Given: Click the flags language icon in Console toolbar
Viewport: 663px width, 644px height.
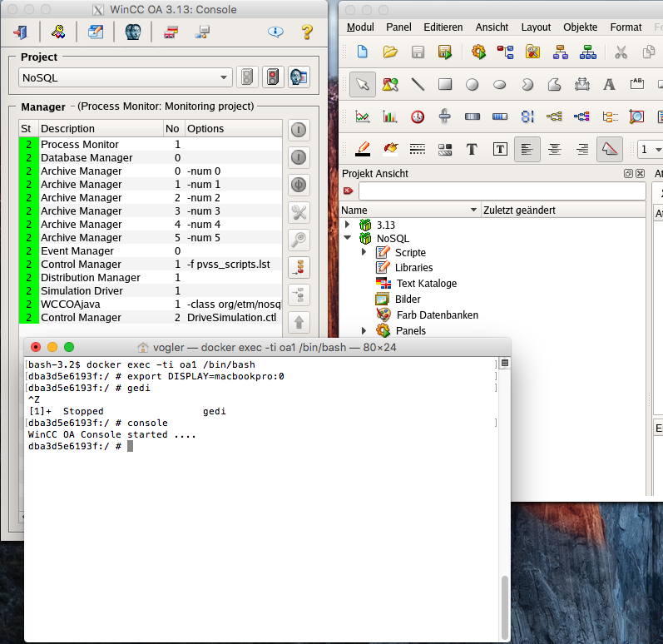Looking at the screenshot, I should (171, 32).
